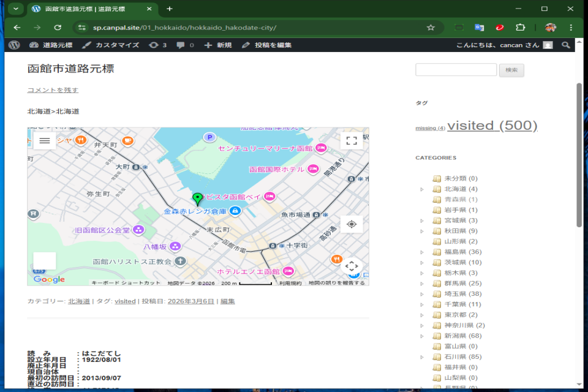Expand the 北海道 category tree
This screenshot has width=588, height=392.
pyautogui.click(x=422, y=189)
